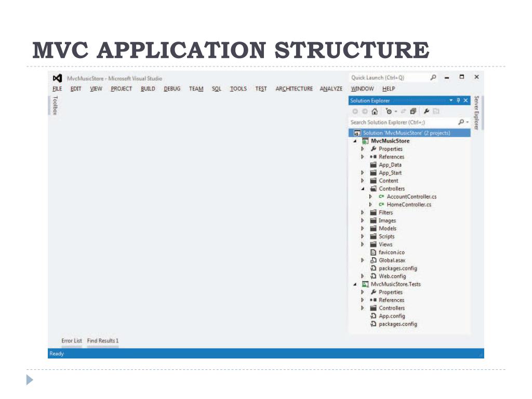The image size is (532, 399).
Task: Click the Filters folder icon
Action: [373, 212]
